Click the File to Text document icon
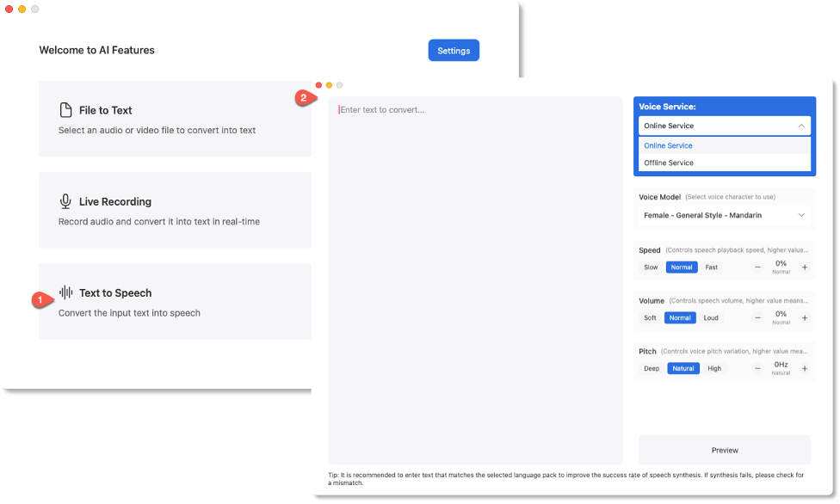 tap(65, 110)
